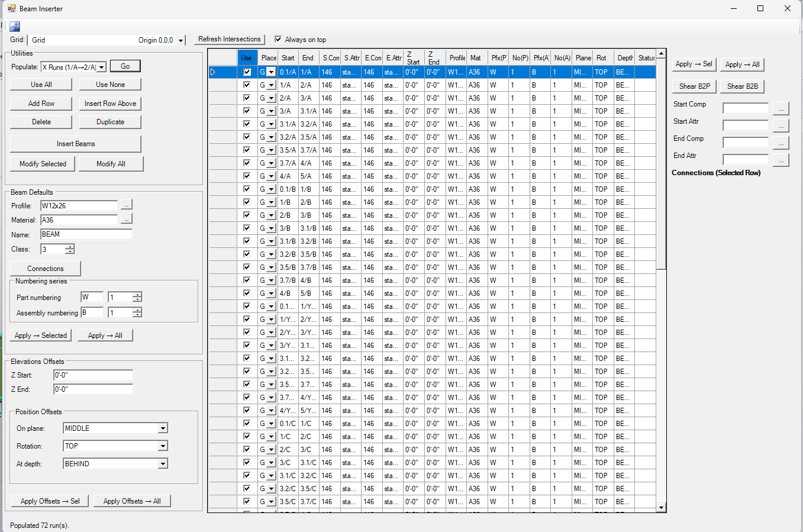
Task: Click Shear B2B button
Action: click(743, 86)
